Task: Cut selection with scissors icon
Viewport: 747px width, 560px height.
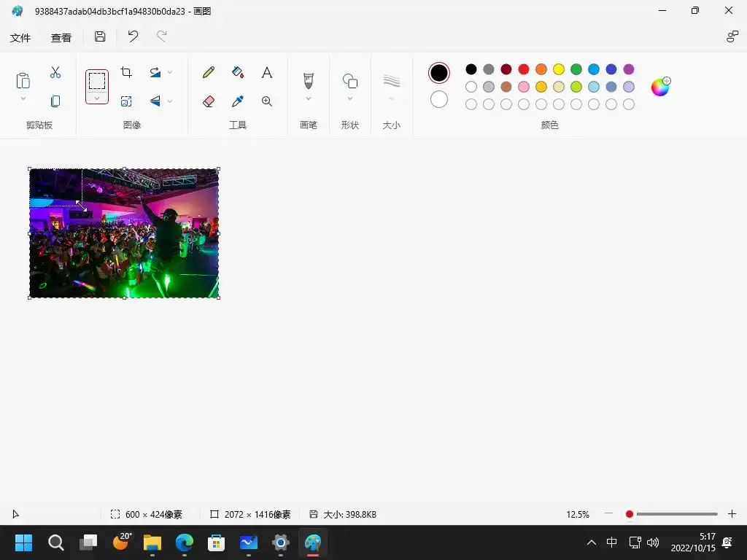Action: [x=55, y=72]
